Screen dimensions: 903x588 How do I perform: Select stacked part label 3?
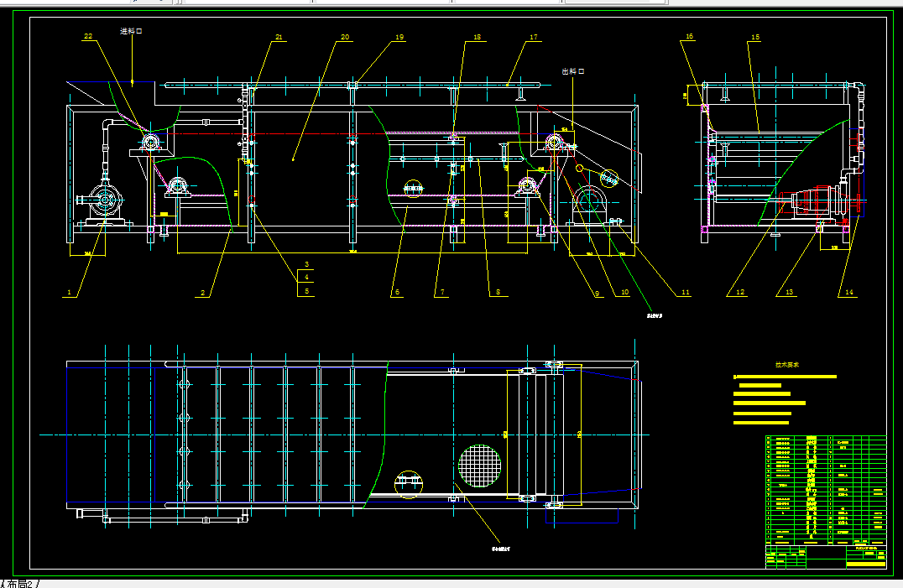pos(306,265)
